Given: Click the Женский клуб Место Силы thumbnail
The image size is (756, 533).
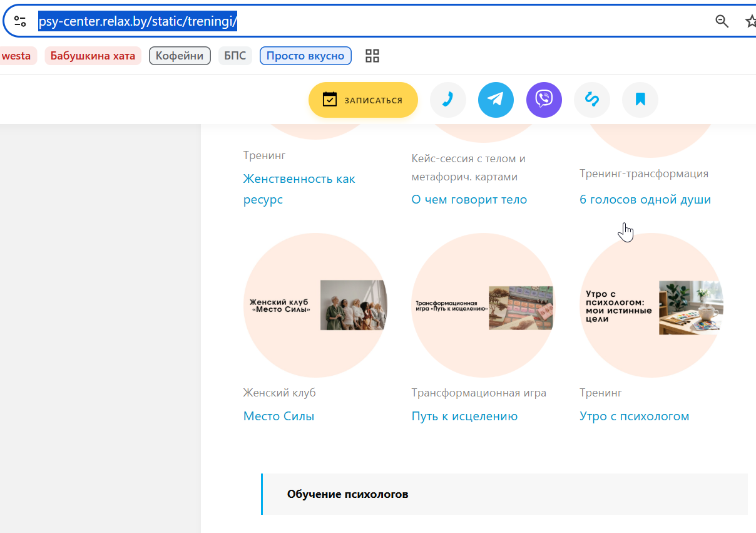Looking at the screenshot, I should (x=315, y=305).
